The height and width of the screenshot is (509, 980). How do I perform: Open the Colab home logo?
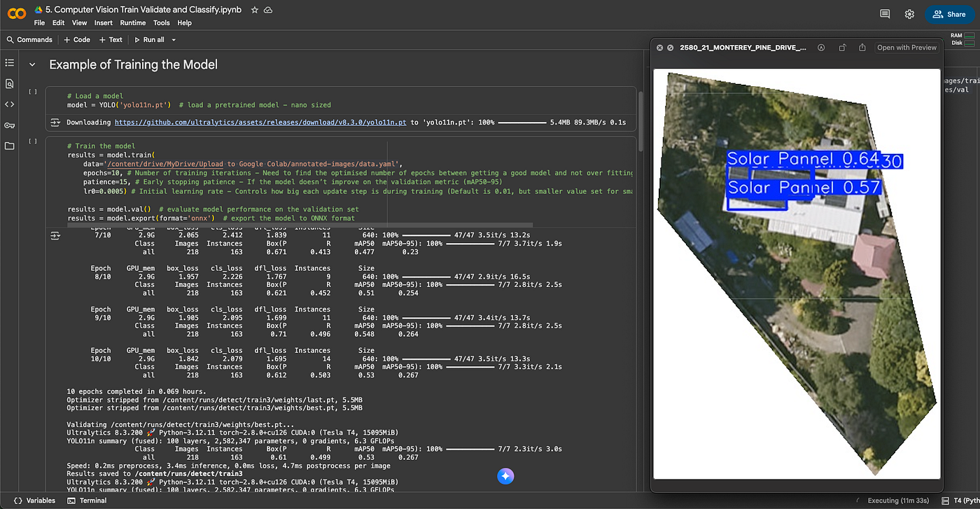(17, 14)
